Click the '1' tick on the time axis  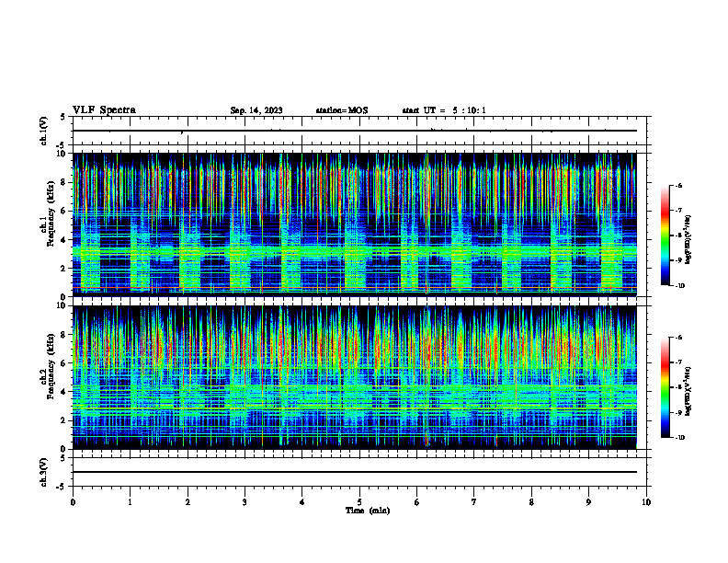(x=130, y=502)
